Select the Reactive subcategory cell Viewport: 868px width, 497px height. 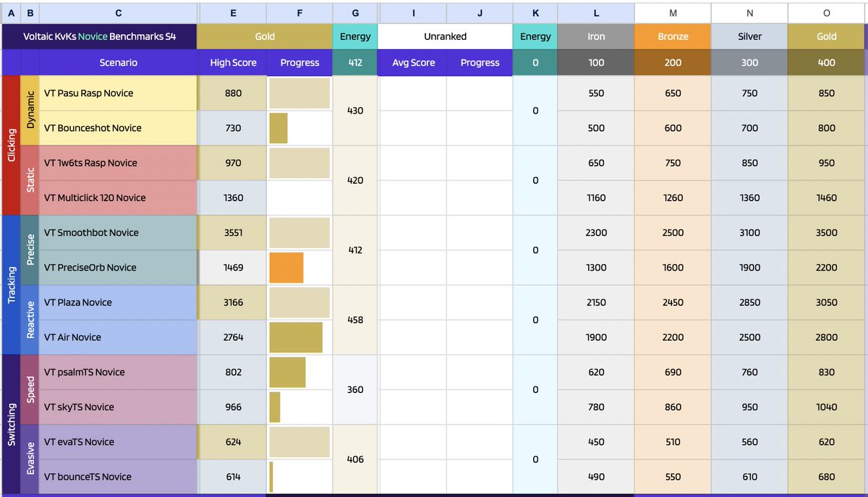pos(30,320)
